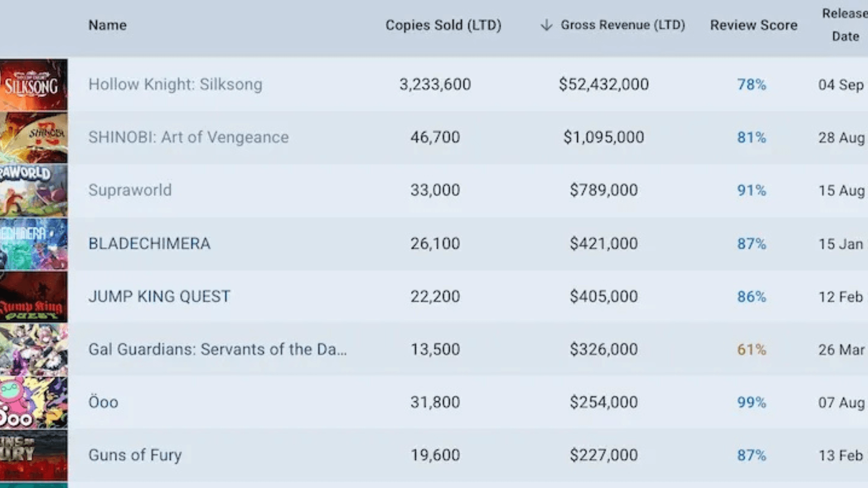Click the Supraworld game name

(x=130, y=190)
